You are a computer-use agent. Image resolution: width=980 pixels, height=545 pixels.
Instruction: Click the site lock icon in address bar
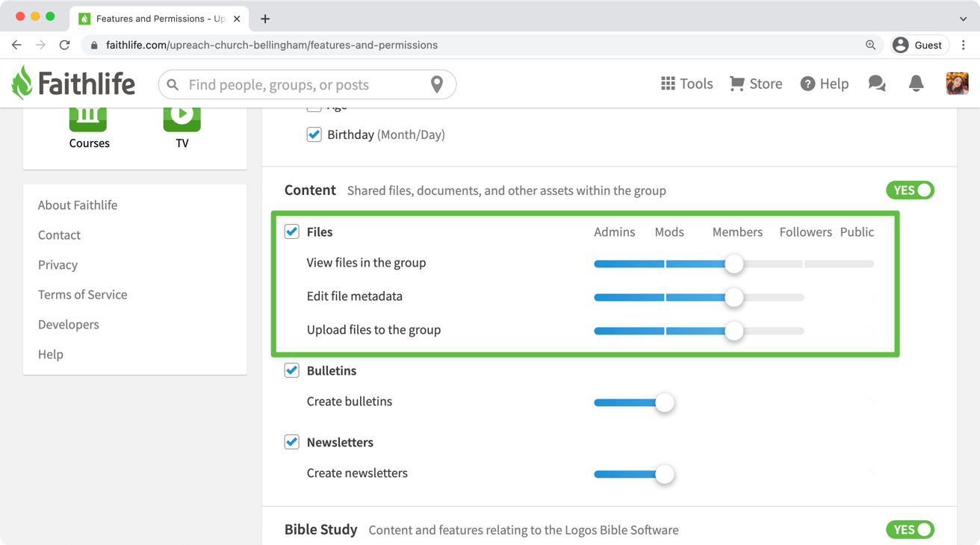94,46
